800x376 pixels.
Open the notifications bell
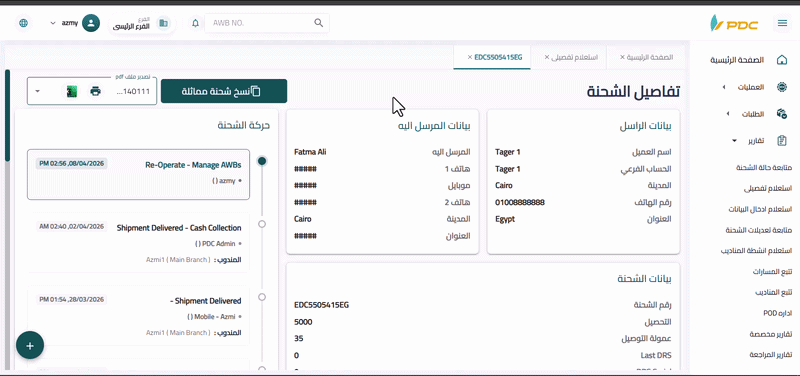195,23
